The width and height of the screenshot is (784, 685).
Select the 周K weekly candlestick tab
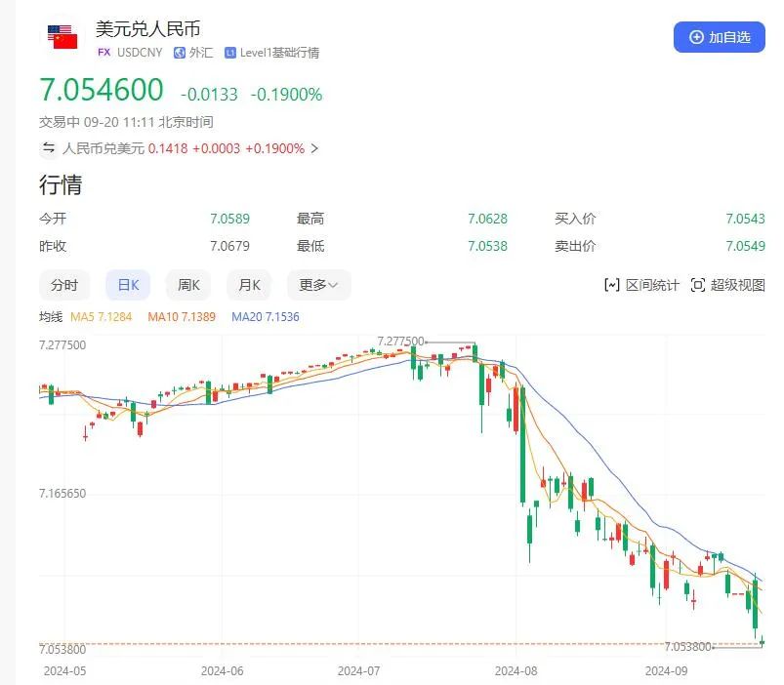(188, 285)
